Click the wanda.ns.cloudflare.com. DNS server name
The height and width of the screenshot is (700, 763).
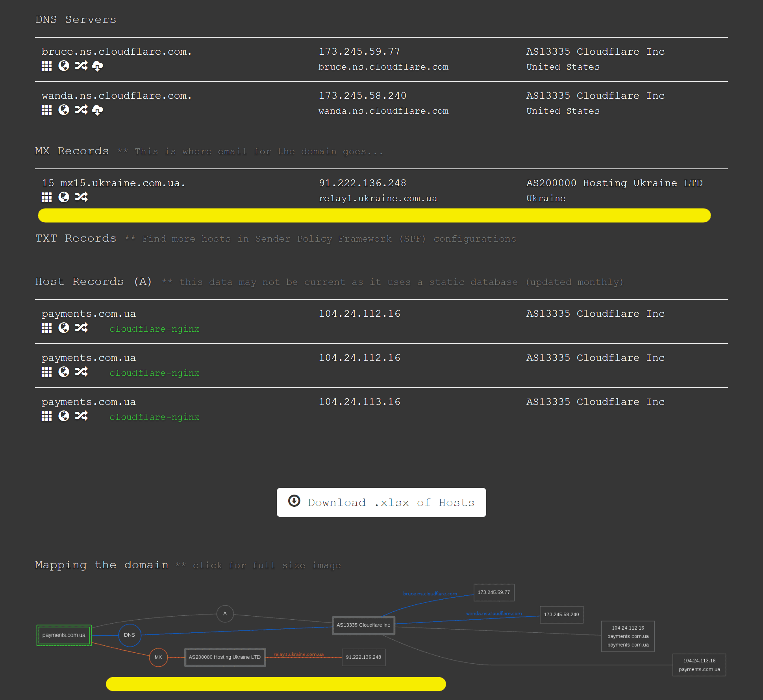pyautogui.click(x=117, y=96)
